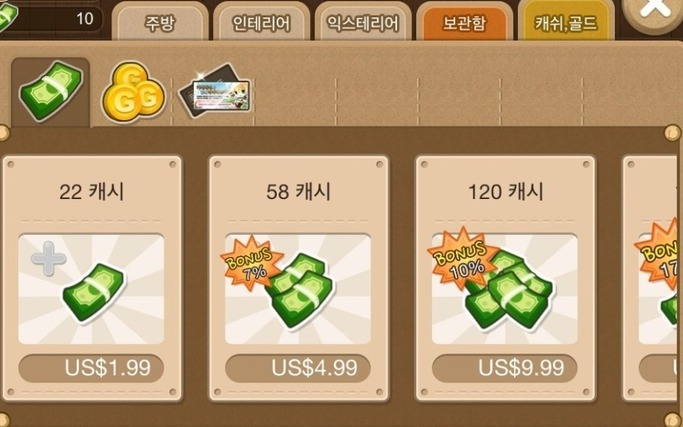Screen dimensions: 683x427
Task: Buy 22 cash for US$1.99
Action: point(91,368)
